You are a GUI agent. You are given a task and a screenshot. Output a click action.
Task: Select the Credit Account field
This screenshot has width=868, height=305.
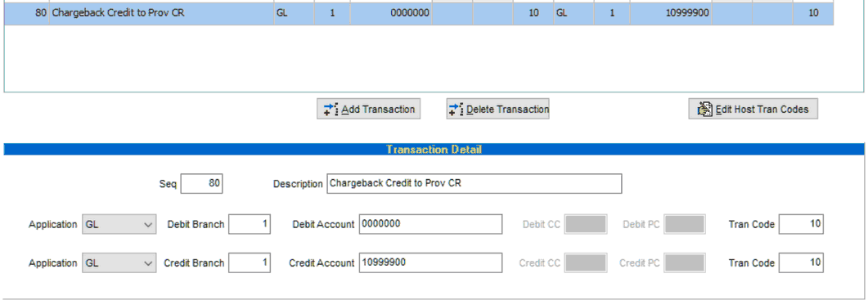(430, 263)
